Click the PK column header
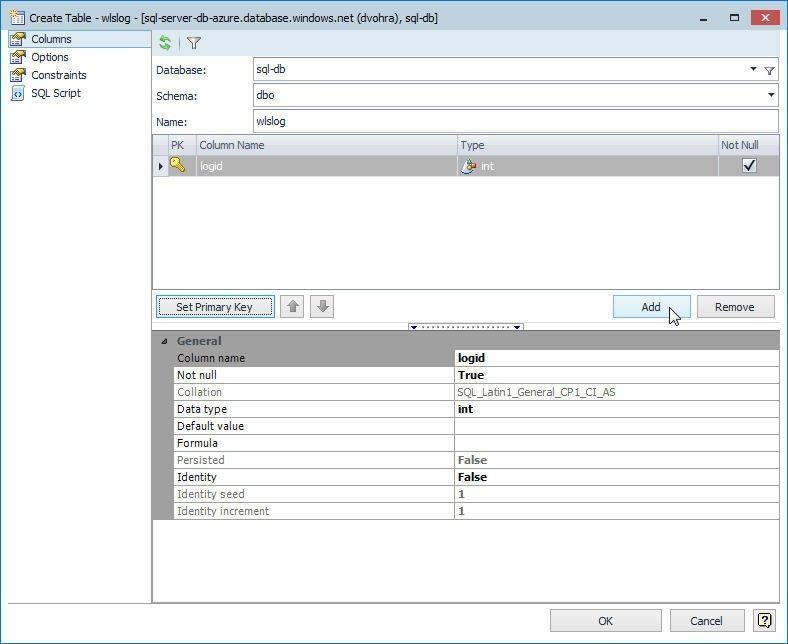The height and width of the screenshot is (644, 788). 182,145
